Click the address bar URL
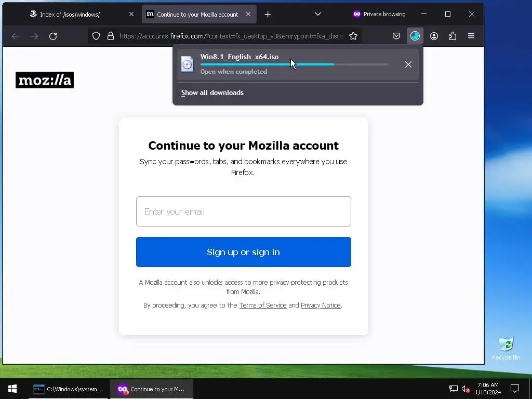 click(x=231, y=36)
